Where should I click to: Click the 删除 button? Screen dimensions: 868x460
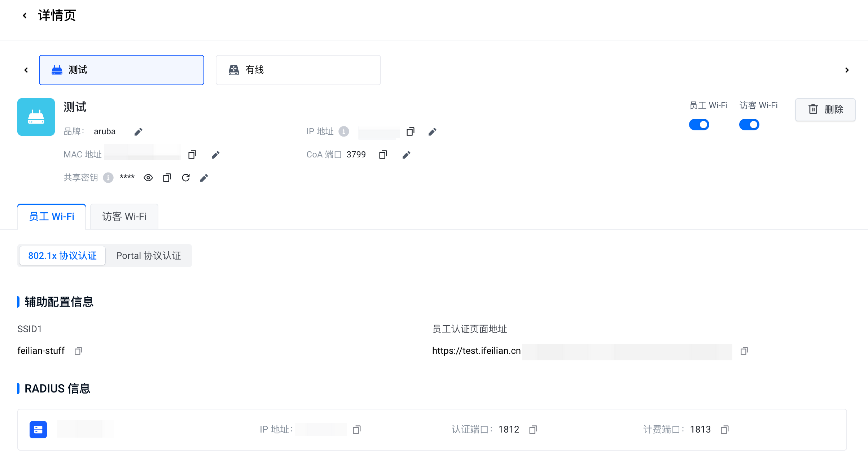825,109
